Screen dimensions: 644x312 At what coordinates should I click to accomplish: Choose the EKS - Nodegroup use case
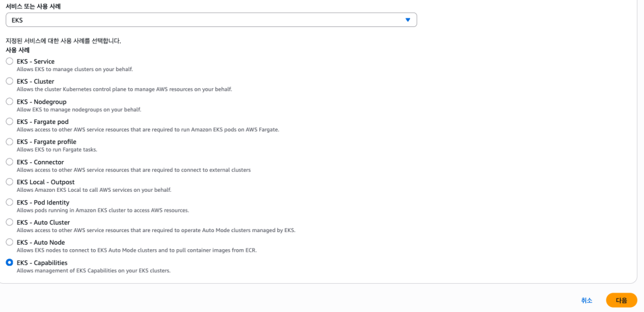coord(9,101)
